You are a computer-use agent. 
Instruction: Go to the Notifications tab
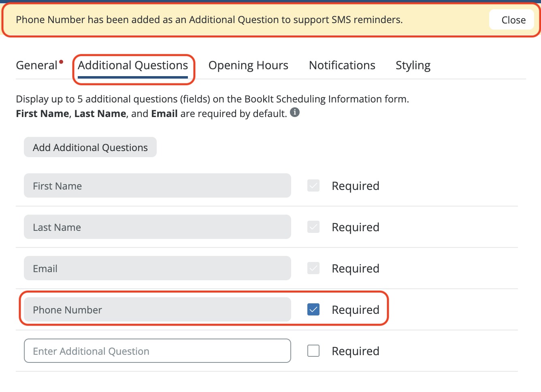pos(342,66)
